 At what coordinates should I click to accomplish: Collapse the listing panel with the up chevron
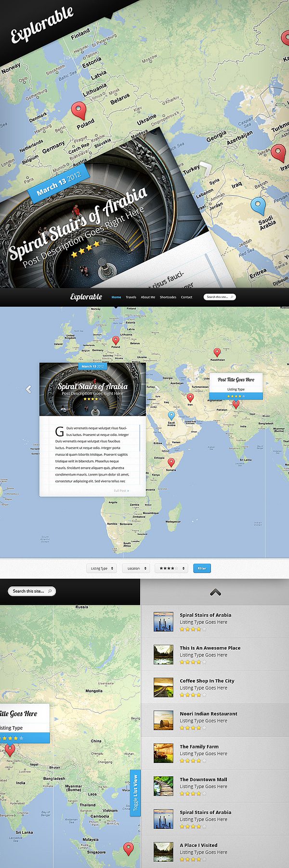tap(215, 592)
